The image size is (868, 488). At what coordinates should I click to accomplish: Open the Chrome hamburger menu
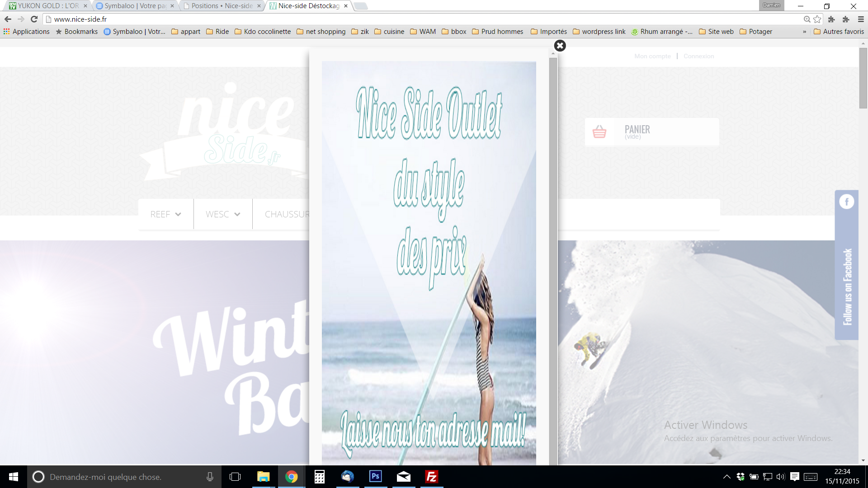(861, 19)
